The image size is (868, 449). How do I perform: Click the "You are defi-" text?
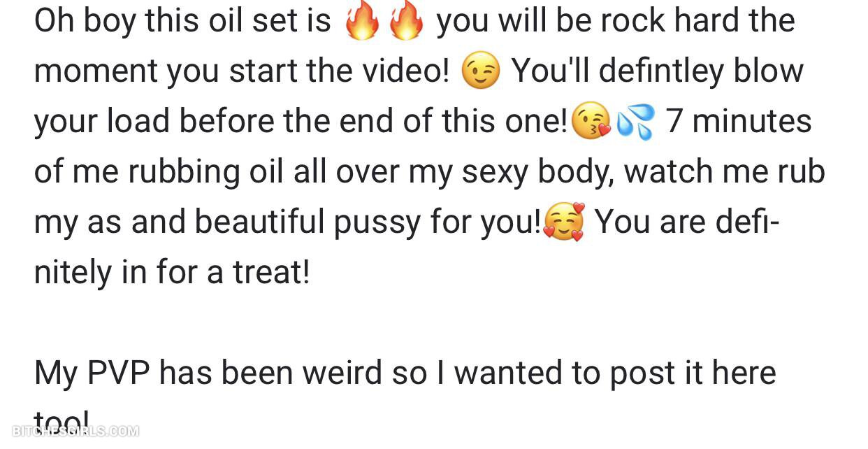(686, 222)
